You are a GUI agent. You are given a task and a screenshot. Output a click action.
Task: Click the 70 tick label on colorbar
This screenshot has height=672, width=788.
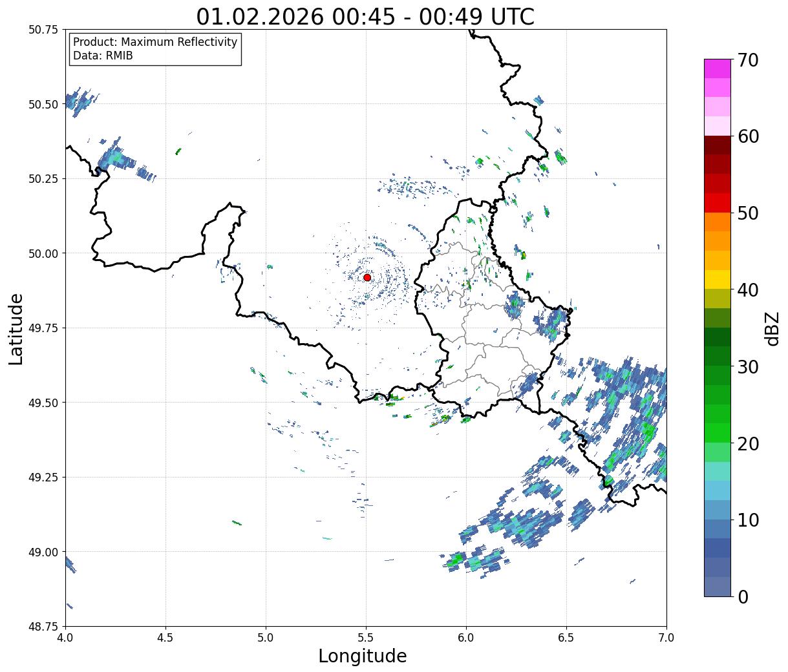tap(748, 60)
